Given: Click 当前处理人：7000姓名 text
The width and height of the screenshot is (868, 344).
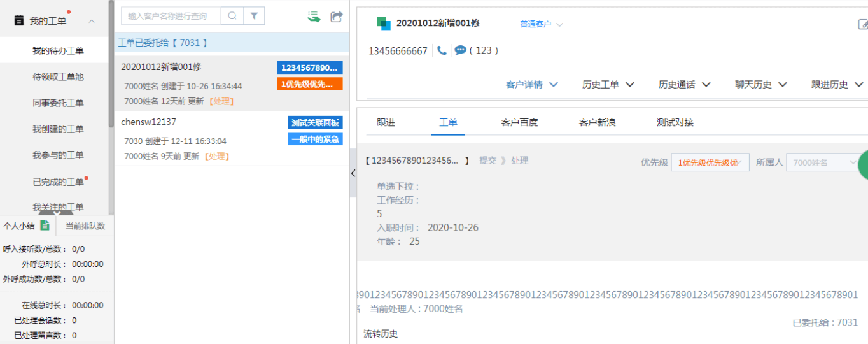Looking at the screenshot, I should pyautogui.click(x=416, y=309).
